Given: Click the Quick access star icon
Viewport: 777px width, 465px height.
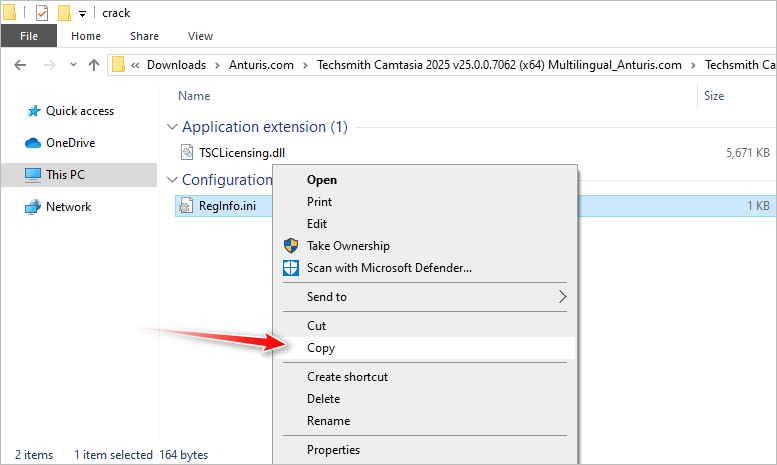Looking at the screenshot, I should (32, 111).
